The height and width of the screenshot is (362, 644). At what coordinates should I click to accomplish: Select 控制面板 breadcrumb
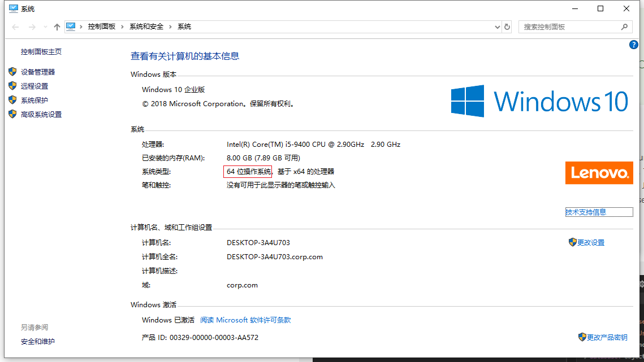(x=101, y=27)
